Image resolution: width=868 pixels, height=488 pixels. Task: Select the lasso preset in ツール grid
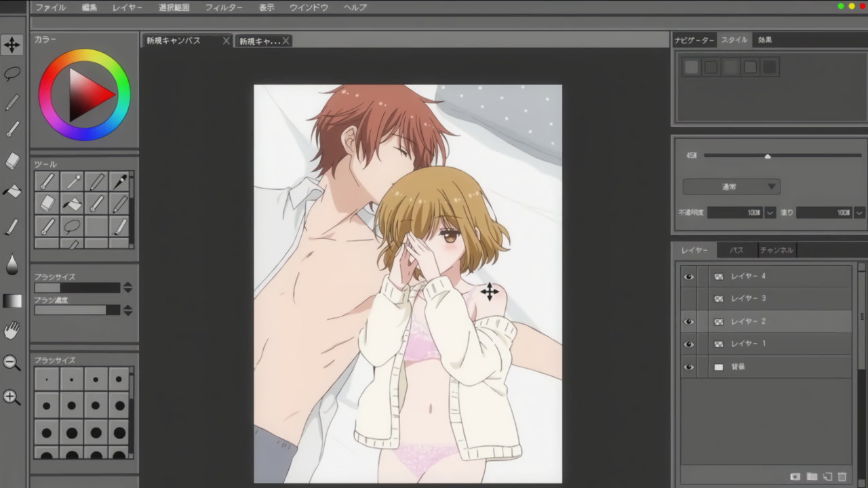71,226
